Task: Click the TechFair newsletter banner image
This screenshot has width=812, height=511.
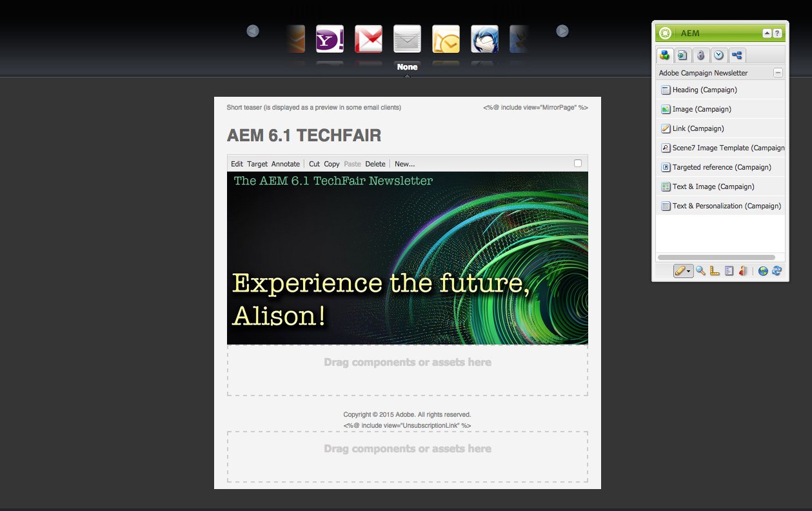Action: click(x=408, y=258)
